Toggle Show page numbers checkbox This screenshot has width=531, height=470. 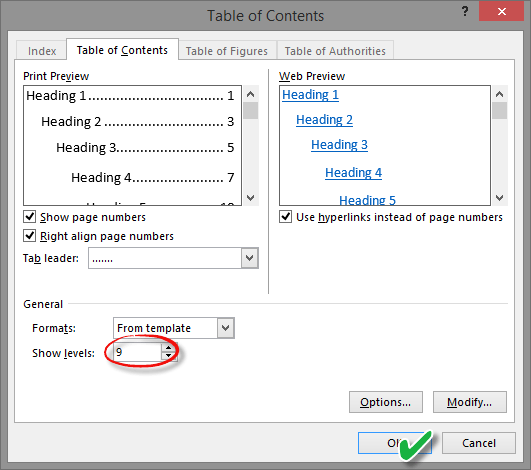click(29, 216)
